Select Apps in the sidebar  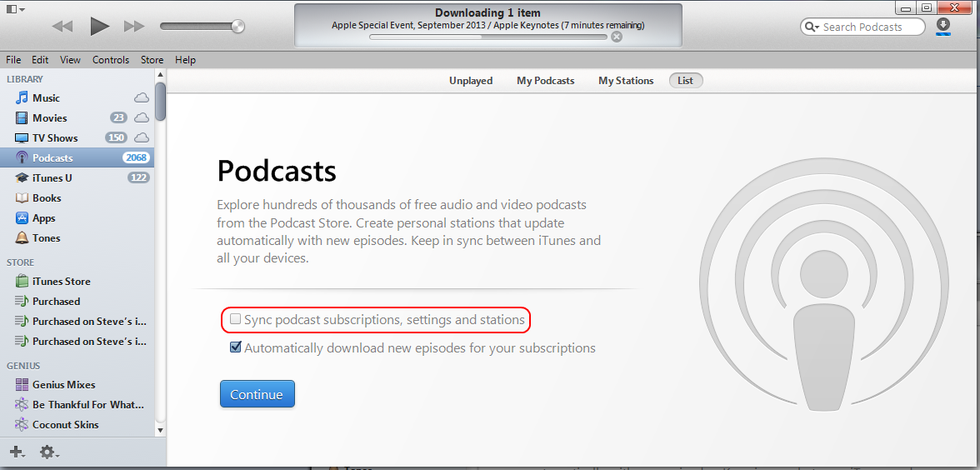(77, 218)
